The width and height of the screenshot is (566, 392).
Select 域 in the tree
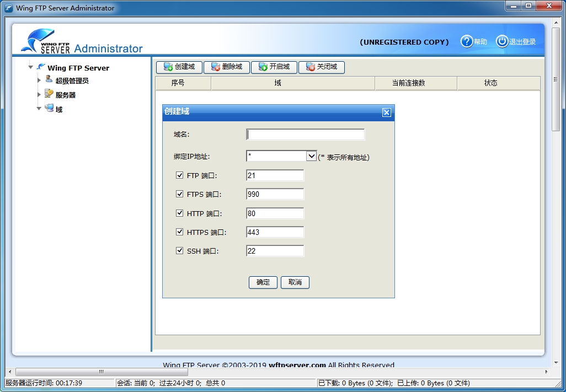click(59, 109)
